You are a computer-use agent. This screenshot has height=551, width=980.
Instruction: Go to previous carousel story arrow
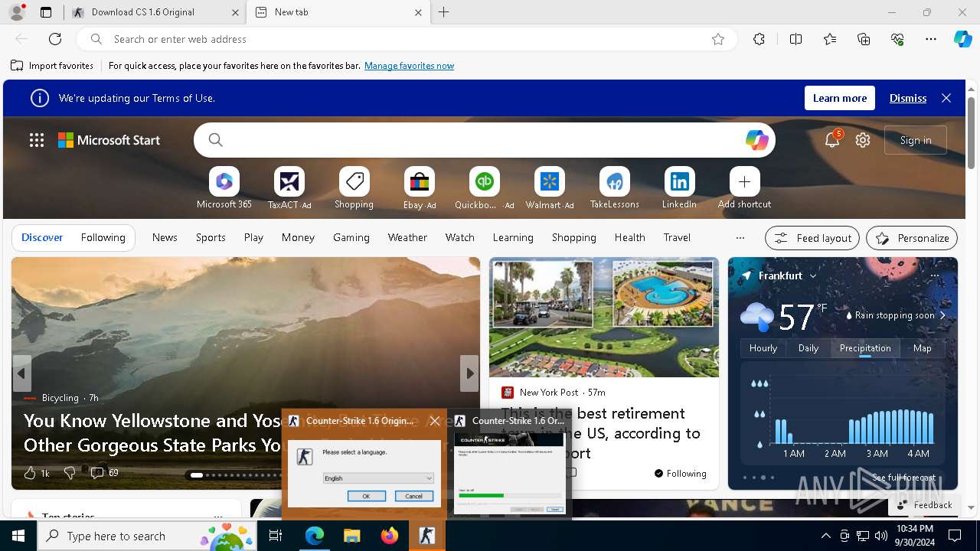21,373
